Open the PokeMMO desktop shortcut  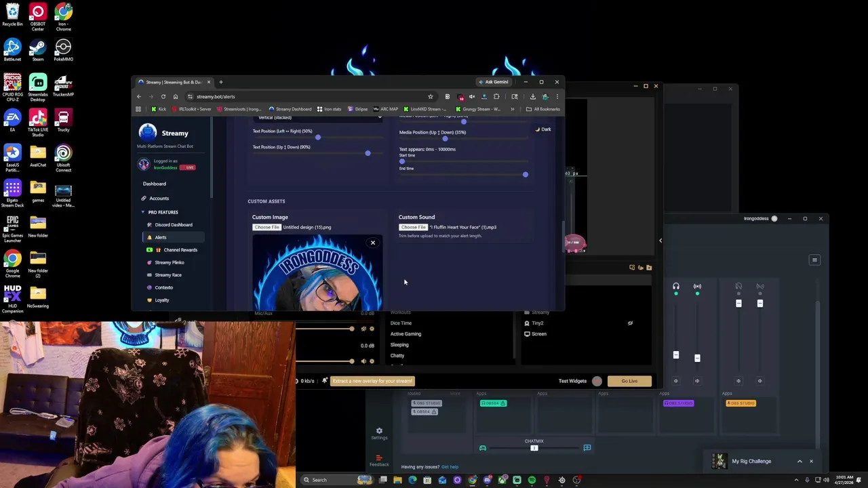(63, 49)
